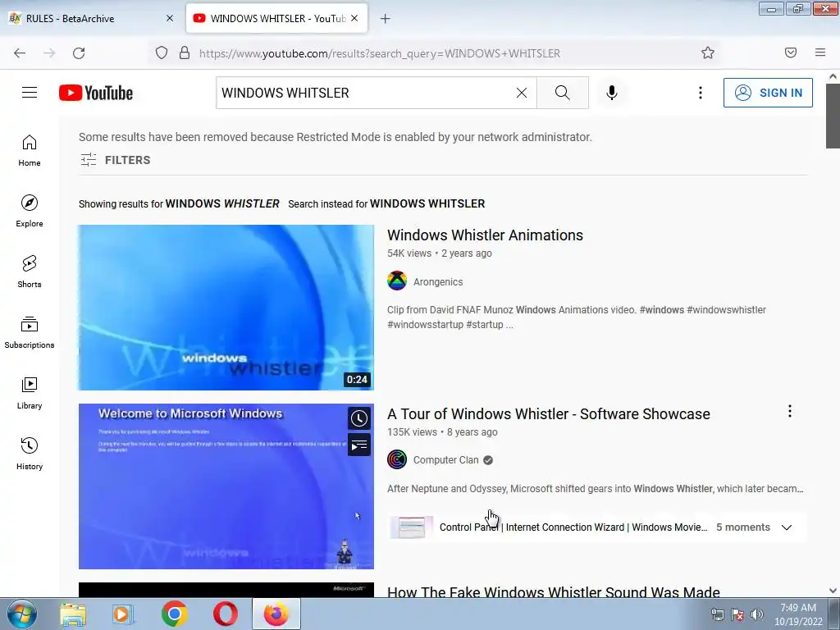
Task: Open the Windows Whistler Animations title
Action: click(x=485, y=235)
